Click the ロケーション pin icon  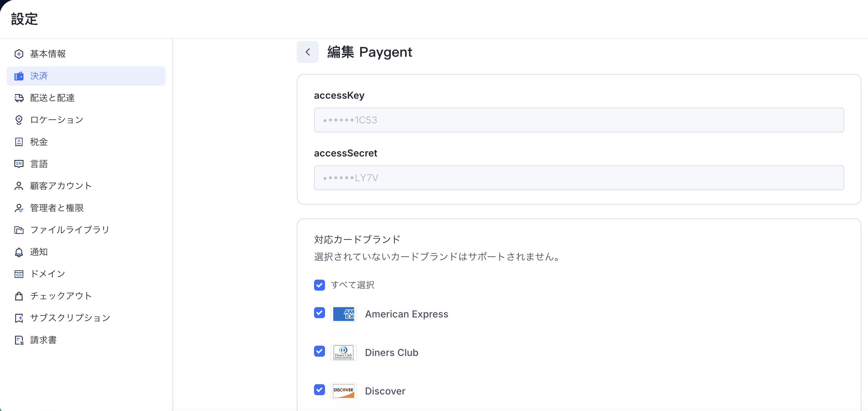pyautogui.click(x=19, y=120)
